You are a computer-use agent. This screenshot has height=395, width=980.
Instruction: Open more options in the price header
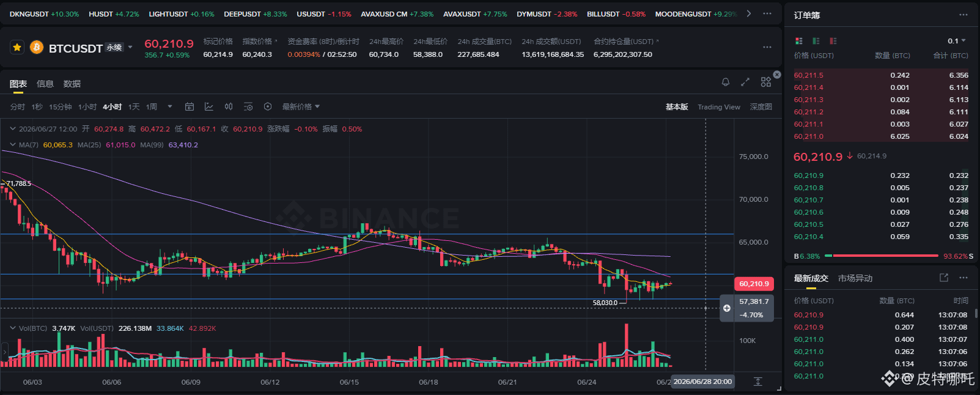[x=767, y=47]
